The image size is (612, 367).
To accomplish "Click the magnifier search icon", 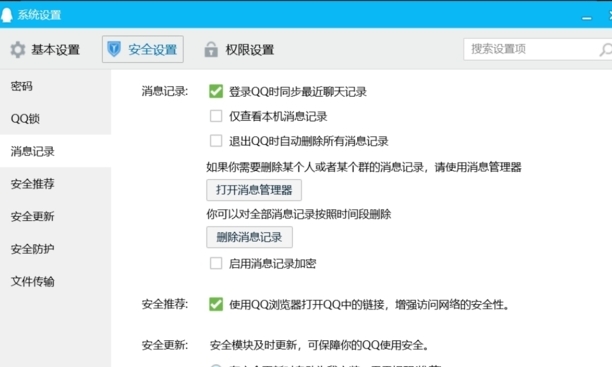I will pyautogui.click(x=605, y=50).
